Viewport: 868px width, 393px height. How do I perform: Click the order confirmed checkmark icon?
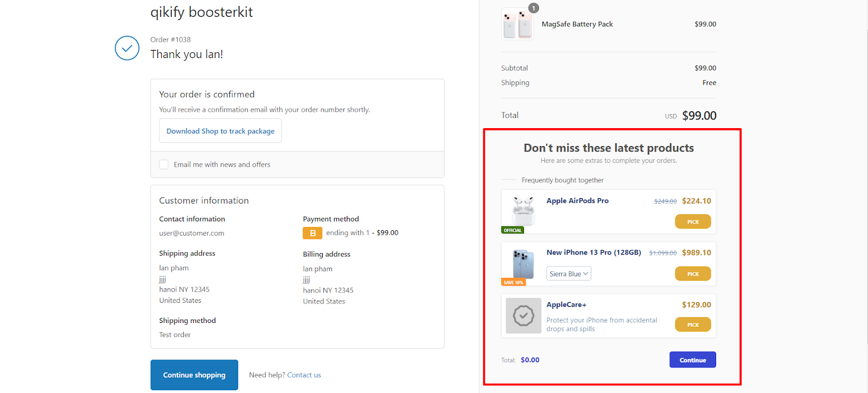click(127, 48)
